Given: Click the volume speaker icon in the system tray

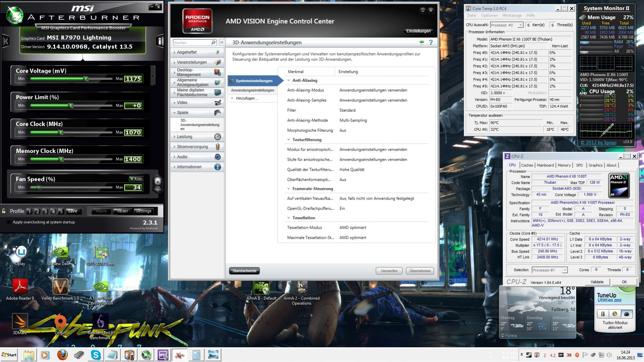Looking at the screenshot, I should coord(609,355).
